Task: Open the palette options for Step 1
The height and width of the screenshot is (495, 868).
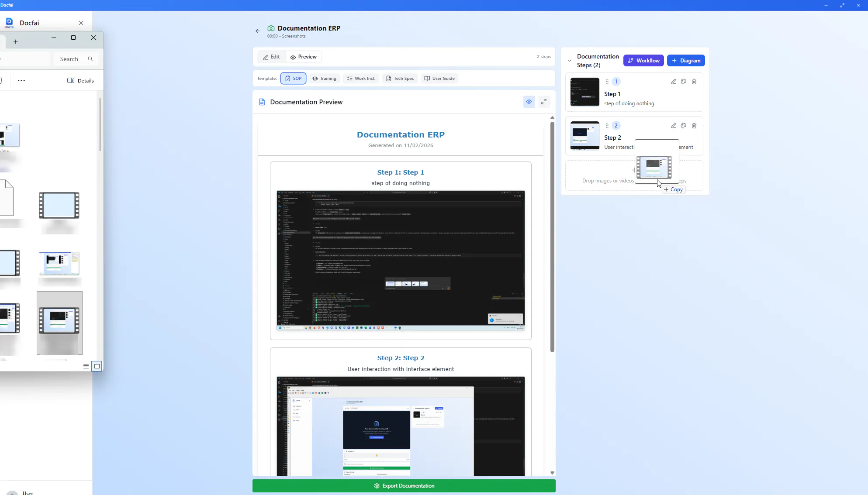Action: (684, 82)
